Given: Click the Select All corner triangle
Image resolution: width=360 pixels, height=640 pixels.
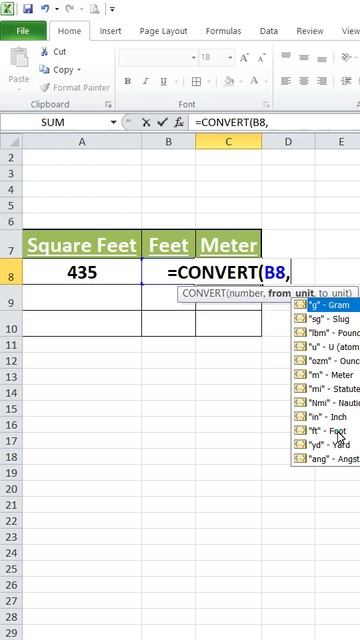Looking at the screenshot, I should coord(11,142).
